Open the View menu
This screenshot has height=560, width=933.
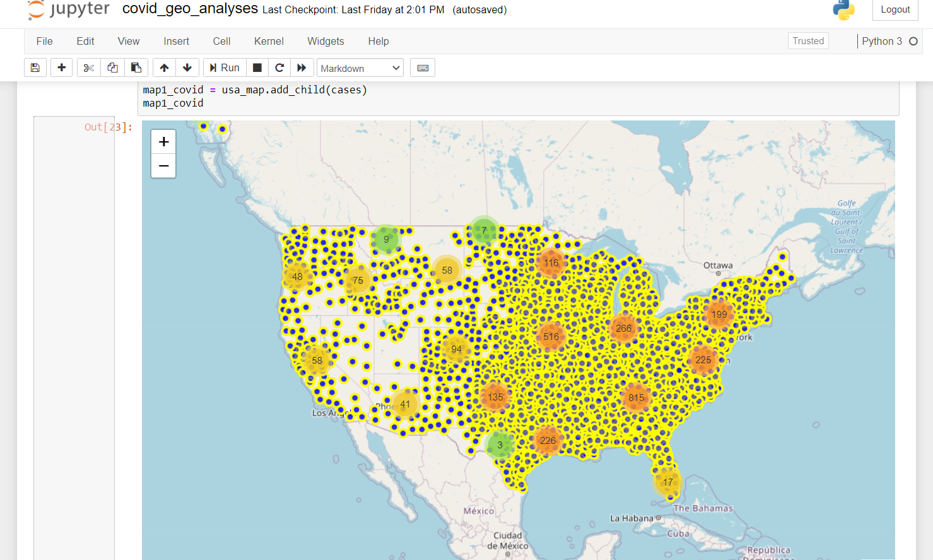coord(129,41)
